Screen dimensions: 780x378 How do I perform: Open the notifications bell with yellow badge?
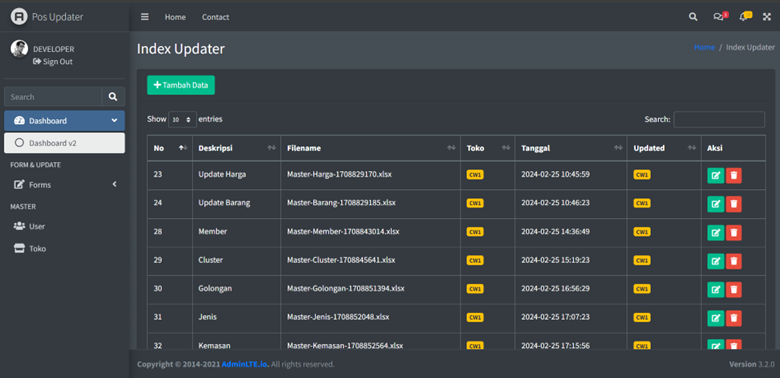coord(745,16)
